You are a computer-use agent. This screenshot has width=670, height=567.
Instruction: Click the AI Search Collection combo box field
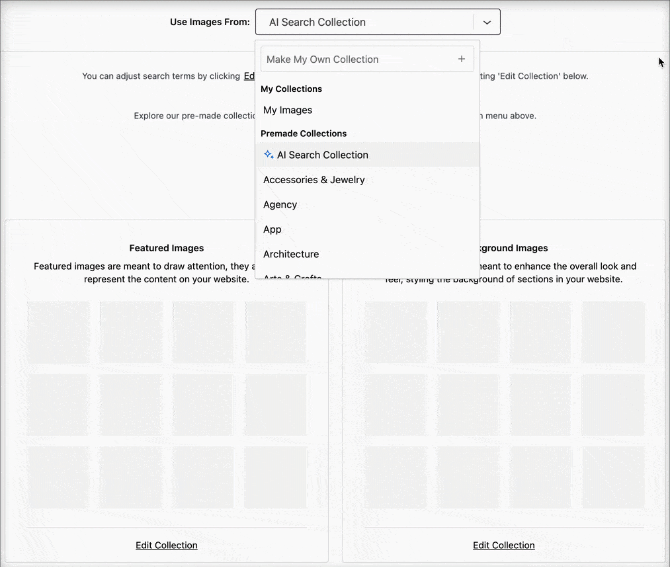coord(364,22)
